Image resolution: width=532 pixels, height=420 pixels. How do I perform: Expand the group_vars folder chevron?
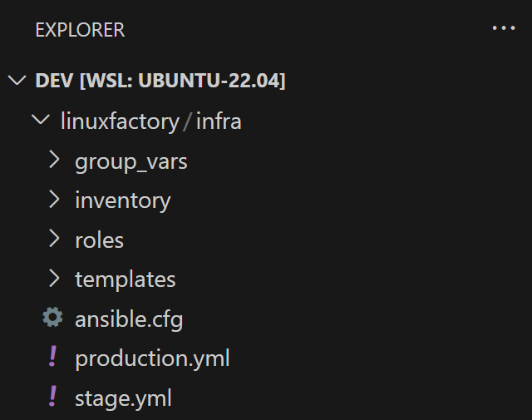[55, 160]
